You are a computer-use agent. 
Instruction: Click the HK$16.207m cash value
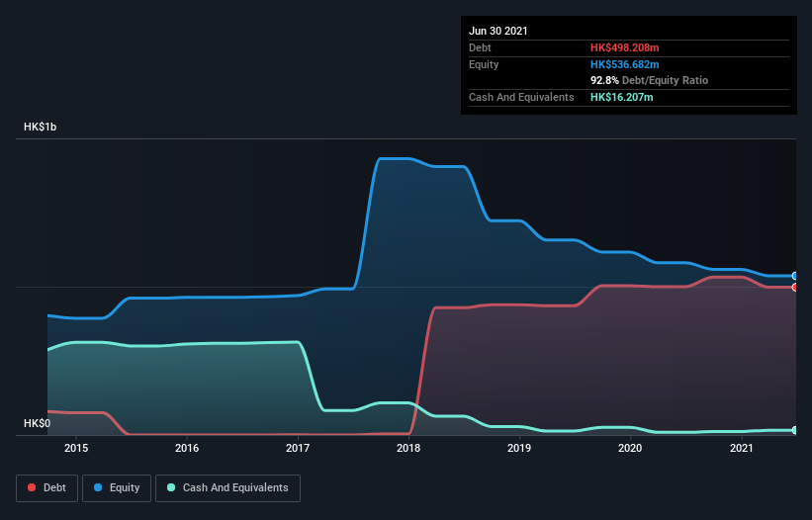pyautogui.click(x=621, y=97)
